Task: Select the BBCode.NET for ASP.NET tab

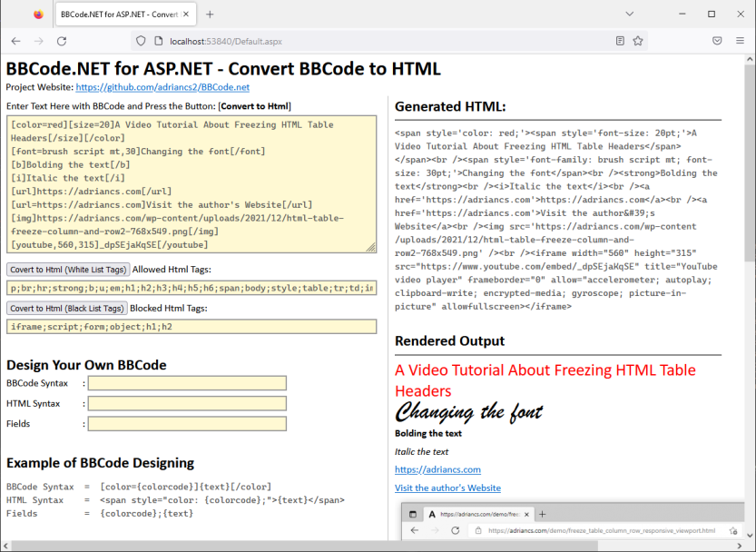Action: pos(119,14)
